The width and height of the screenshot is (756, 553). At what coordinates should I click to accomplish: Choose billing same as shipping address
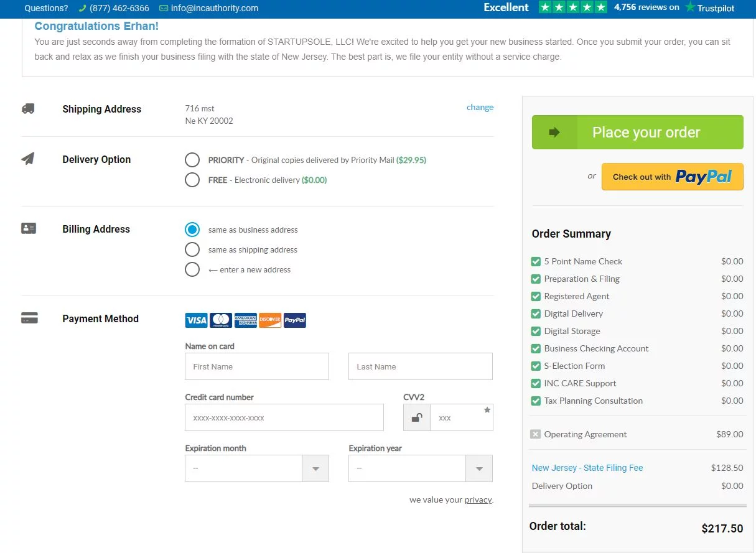pos(192,249)
